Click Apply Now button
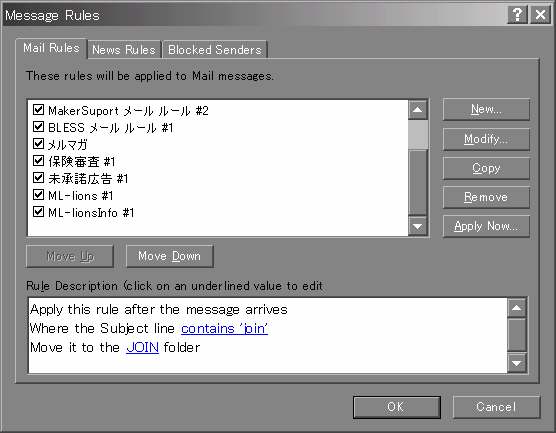The height and width of the screenshot is (433, 556). 486,226
